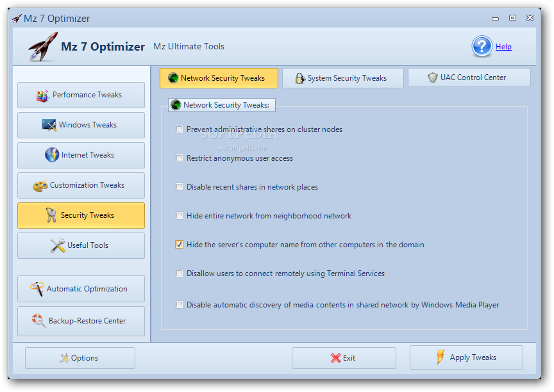
Task: Click the Apply Tweaks button
Action: tap(466, 357)
